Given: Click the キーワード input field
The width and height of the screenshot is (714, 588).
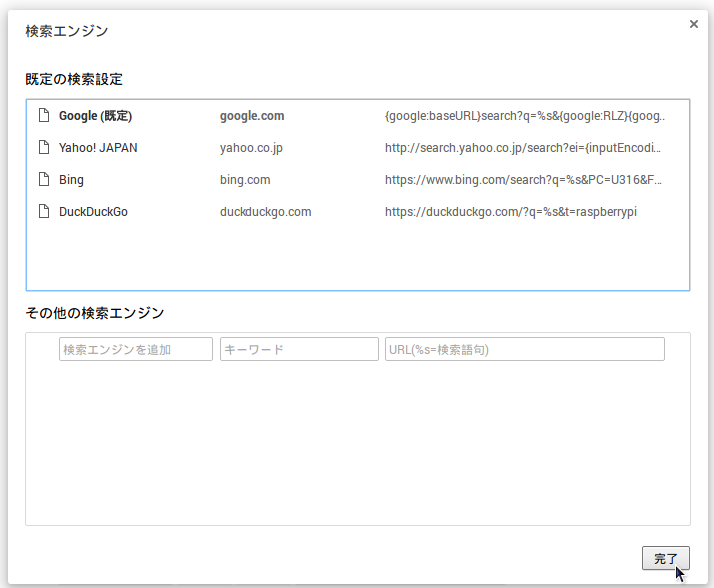Looking at the screenshot, I should pos(299,349).
